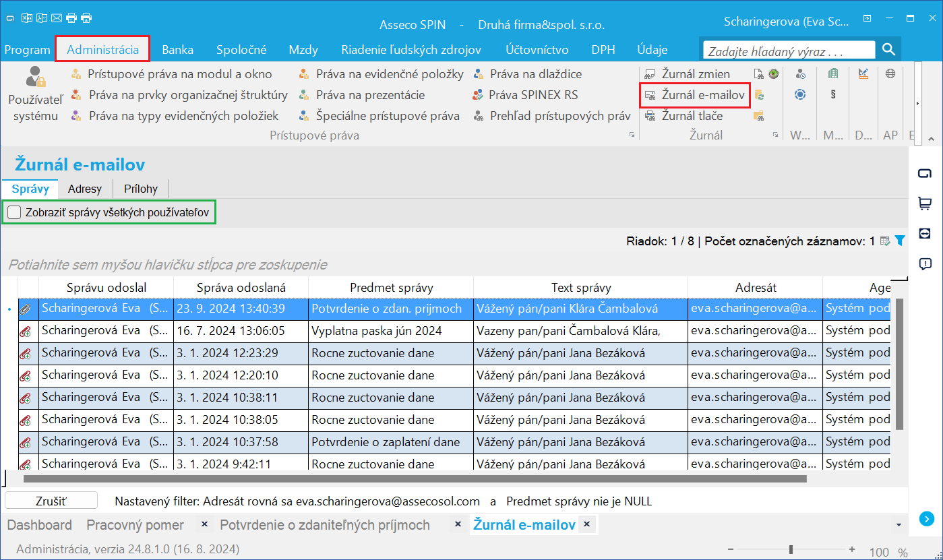Click the Predmet správy column header
Screen dimensions: 943x560
[391, 288]
